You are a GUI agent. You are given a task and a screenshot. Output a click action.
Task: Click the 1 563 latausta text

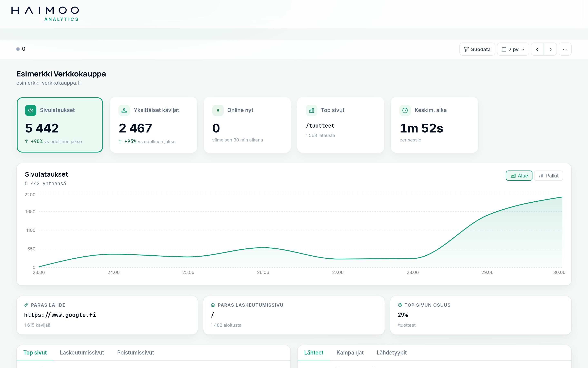pos(320,136)
